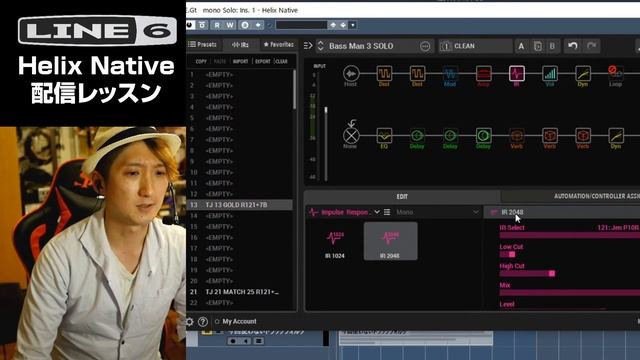The height and width of the screenshot is (360, 640).
Task: Toggle the preset list panel icon
Action: pyautogui.click(x=308, y=46)
